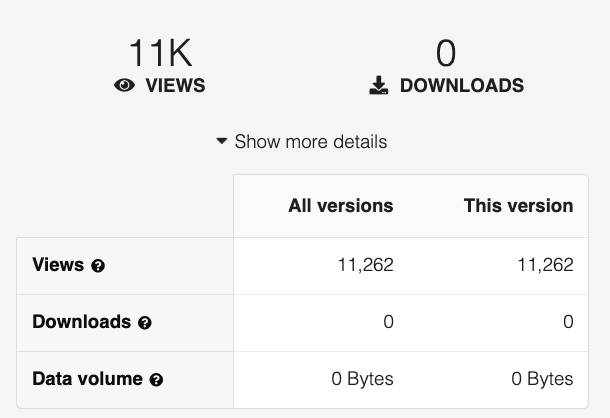Screen dimensions: 610x418
Task: Click the Downloads row label in table
Action: 82,322
